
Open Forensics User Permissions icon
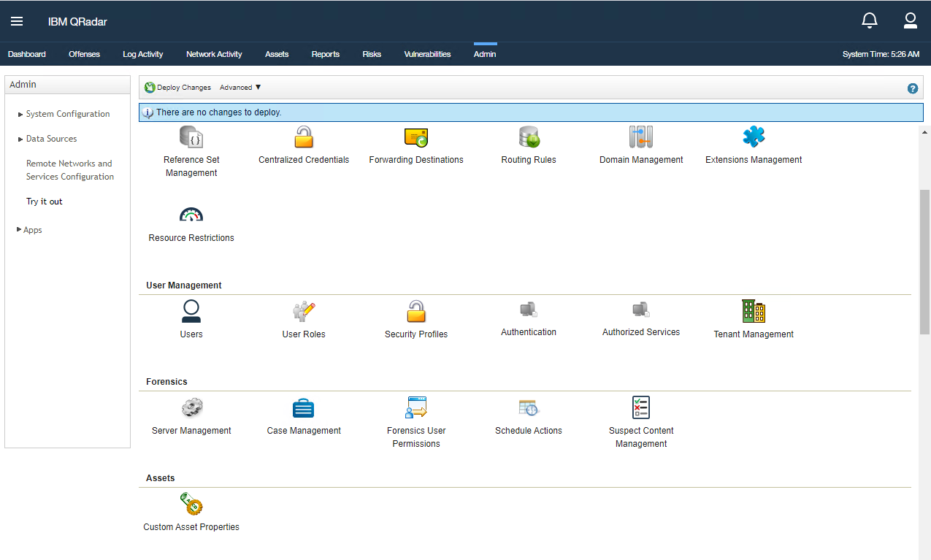(416, 407)
